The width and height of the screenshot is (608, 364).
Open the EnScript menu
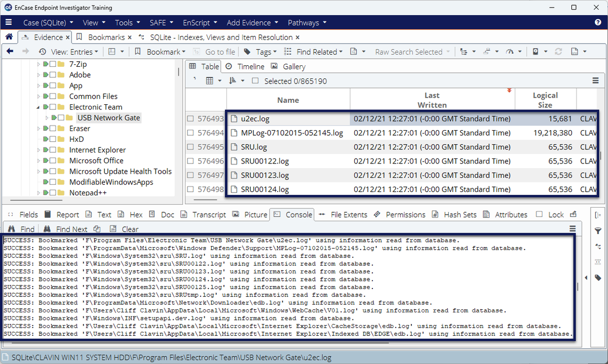click(x=199, y=23)
